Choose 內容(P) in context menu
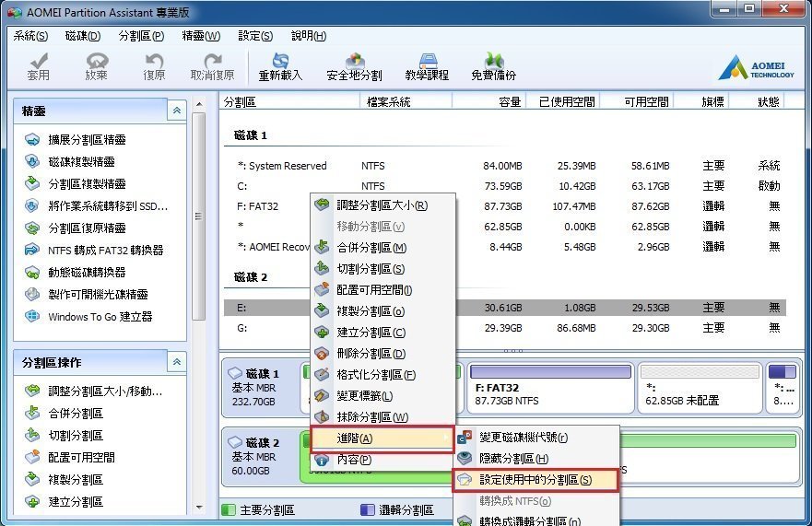The width and height of the screenshot is (812, 526). tap(382, 460)
